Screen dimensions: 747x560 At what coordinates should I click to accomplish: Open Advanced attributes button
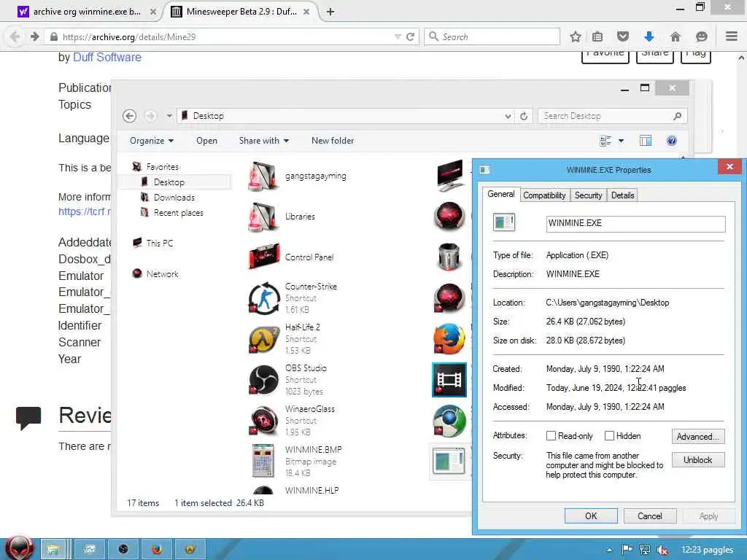coord(698,436)
